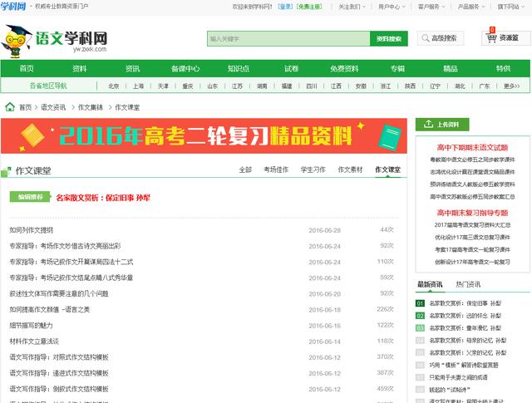Screen dimensions: 532x403
Task: Click the 资料搜索 search button
Action: click(388, 38)
